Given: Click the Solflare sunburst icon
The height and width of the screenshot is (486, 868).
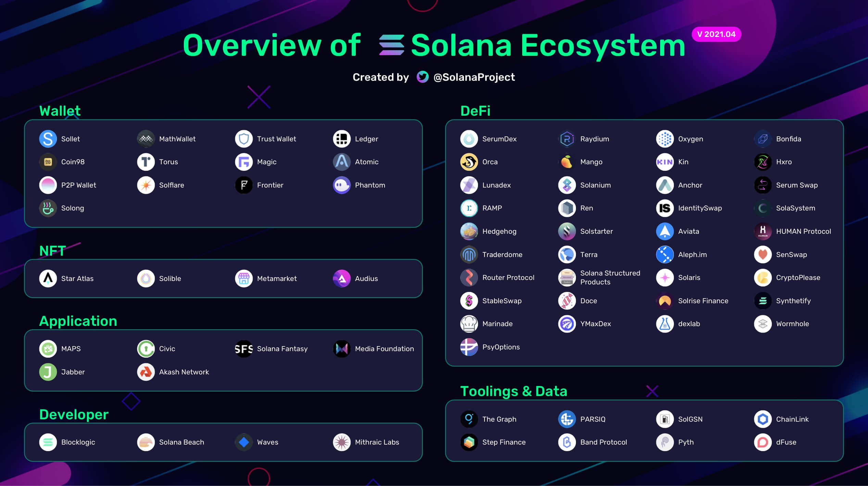Looking at the screenshot, I should (146, 185).
